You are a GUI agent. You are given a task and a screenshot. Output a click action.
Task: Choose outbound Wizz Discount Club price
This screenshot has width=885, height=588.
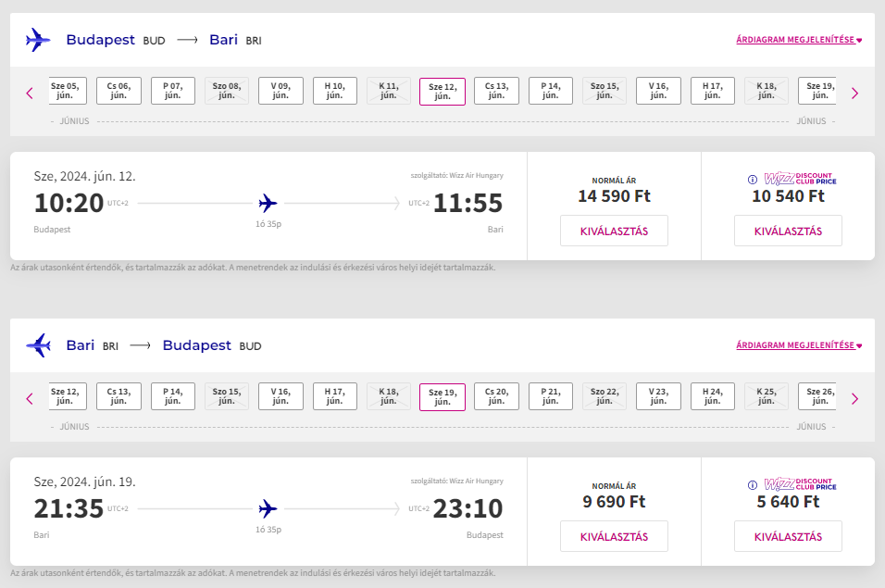pyautogui.click(x=788, y=231)
